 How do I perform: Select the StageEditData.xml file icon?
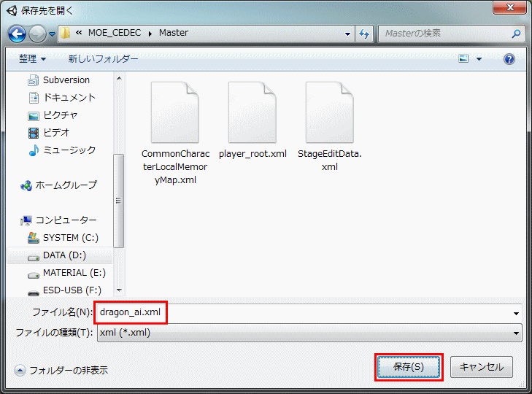329,112
